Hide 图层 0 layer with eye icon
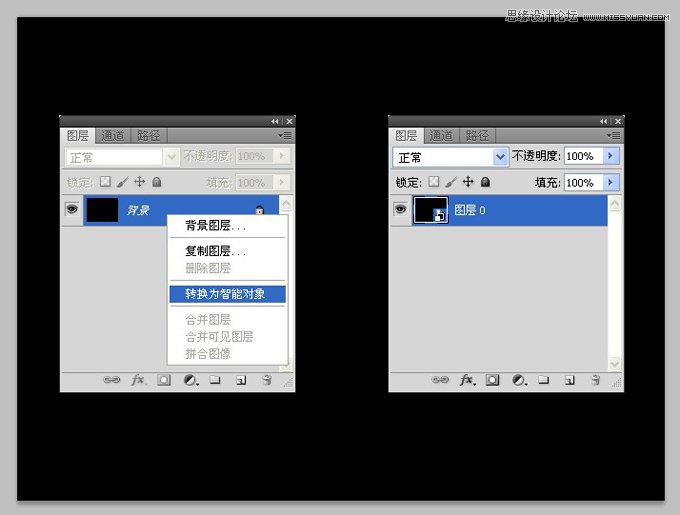 401,209
